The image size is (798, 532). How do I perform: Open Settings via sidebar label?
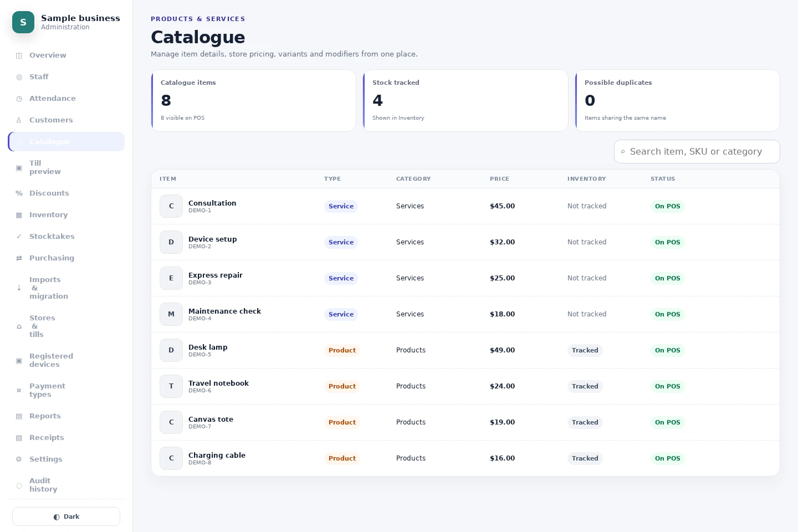tap(45, 459)
